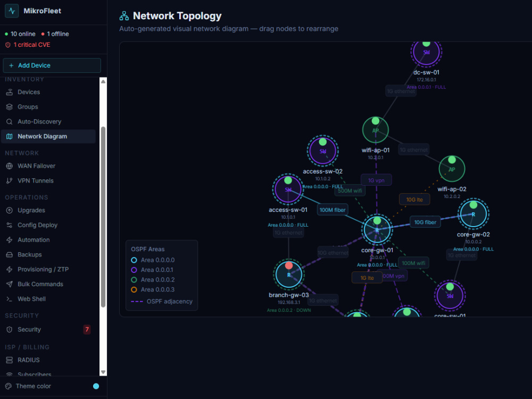
Task: Click the 1G lte link label
Action: [367, 278]
